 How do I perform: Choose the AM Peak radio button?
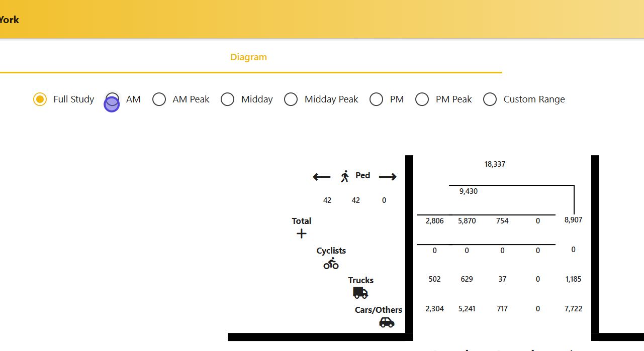click(159, 99)
